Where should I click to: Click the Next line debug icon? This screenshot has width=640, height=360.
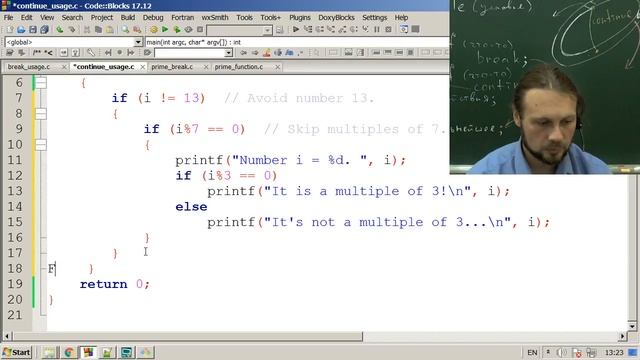coord(319,29)
